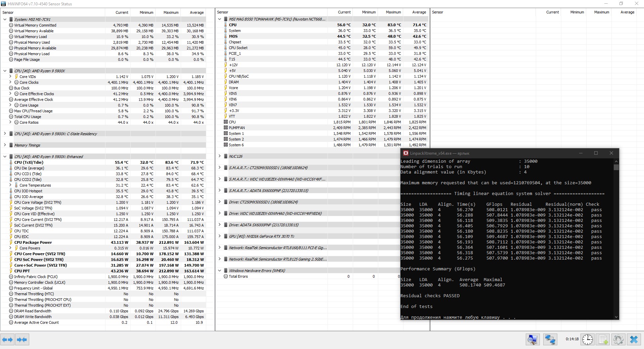644x349 pixels.
Task: Expand the C-State Residency group
Action: [x=5, y=134]
